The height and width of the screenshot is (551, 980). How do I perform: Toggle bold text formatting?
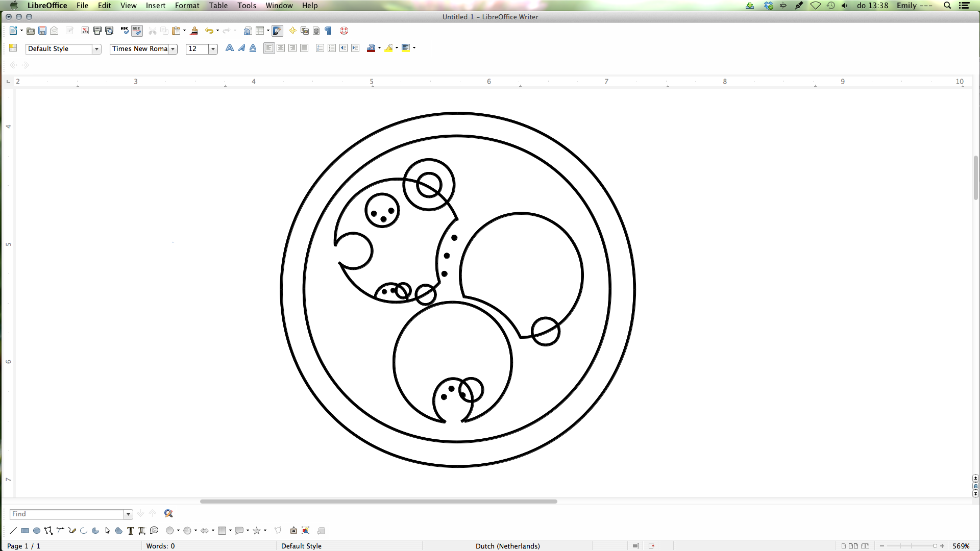(x=230, y=48)
